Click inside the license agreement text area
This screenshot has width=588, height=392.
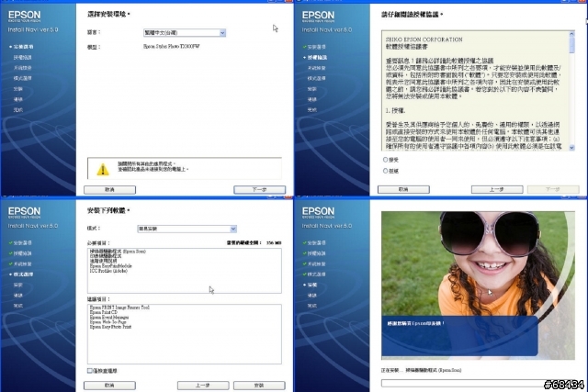tap(475, 91)
